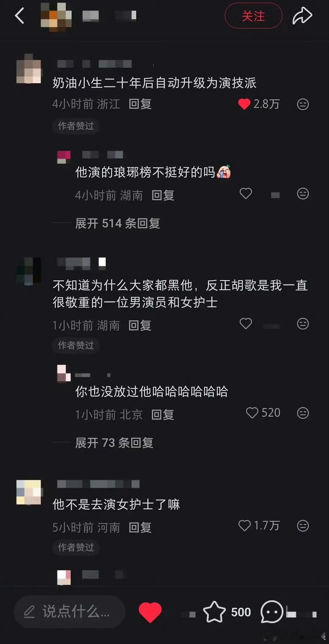
Task: Expand 展开 73 条回复
Action: click(114, 443)
